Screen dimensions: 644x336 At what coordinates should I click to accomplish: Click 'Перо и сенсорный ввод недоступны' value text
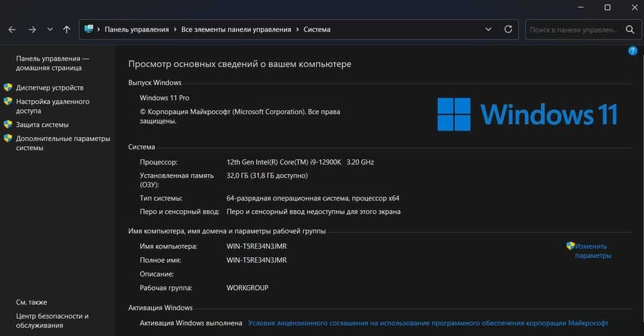click(314, 212)
